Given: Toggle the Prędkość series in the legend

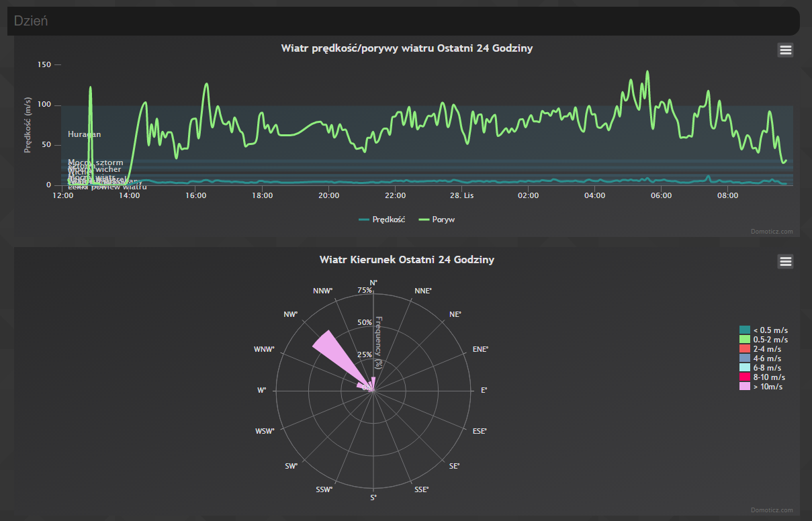Looking at the screenshot, I should (x=383, y=220).
